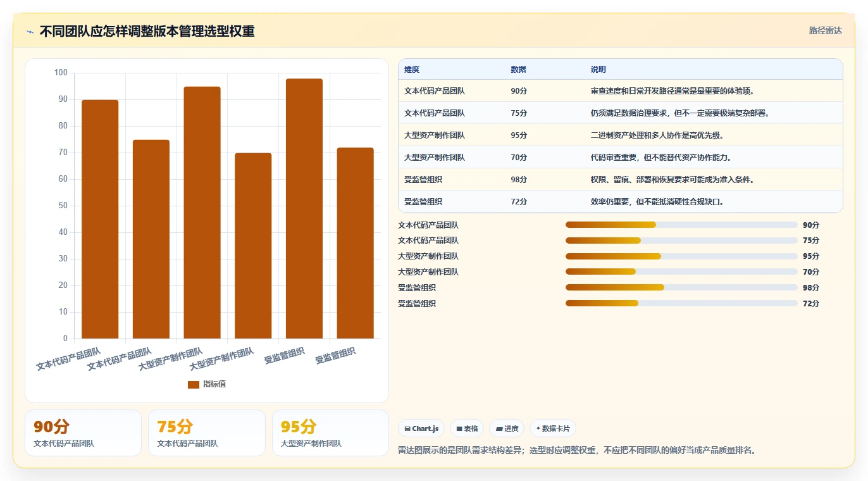Click the chart bar reaching value 75

151,239
